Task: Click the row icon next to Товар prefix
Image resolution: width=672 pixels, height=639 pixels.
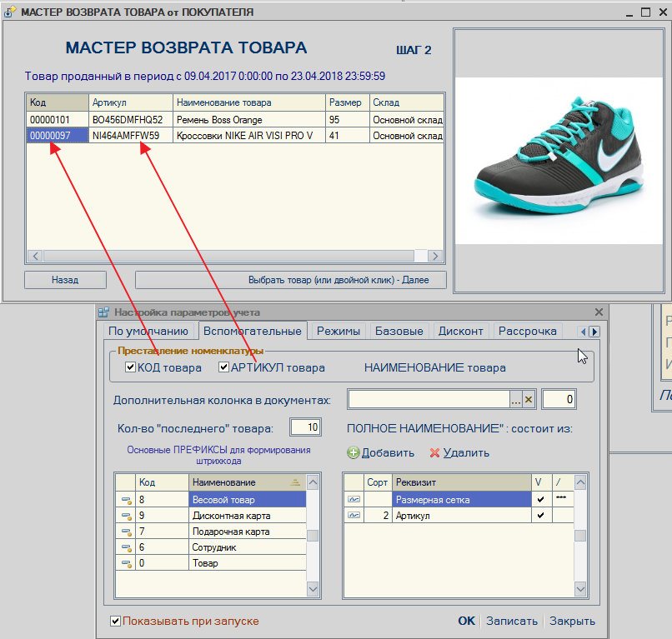Action: (126, 563)
